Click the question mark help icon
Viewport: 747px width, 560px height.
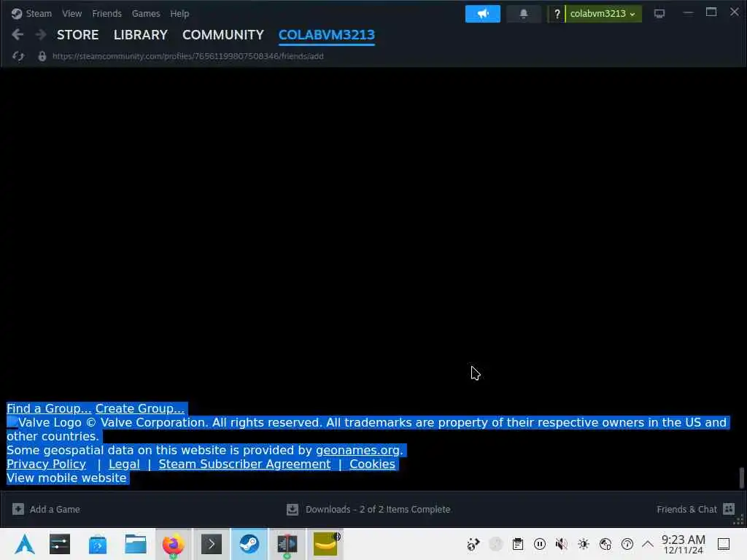pos(557,14)
